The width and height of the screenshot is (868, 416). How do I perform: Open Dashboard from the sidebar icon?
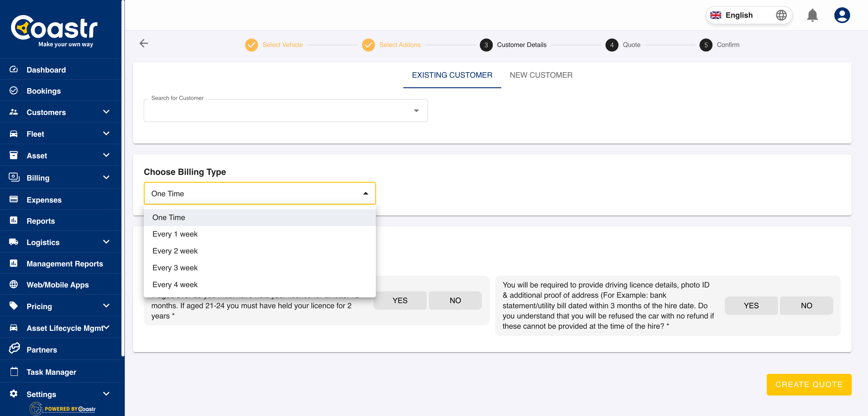tap(14, 69)
